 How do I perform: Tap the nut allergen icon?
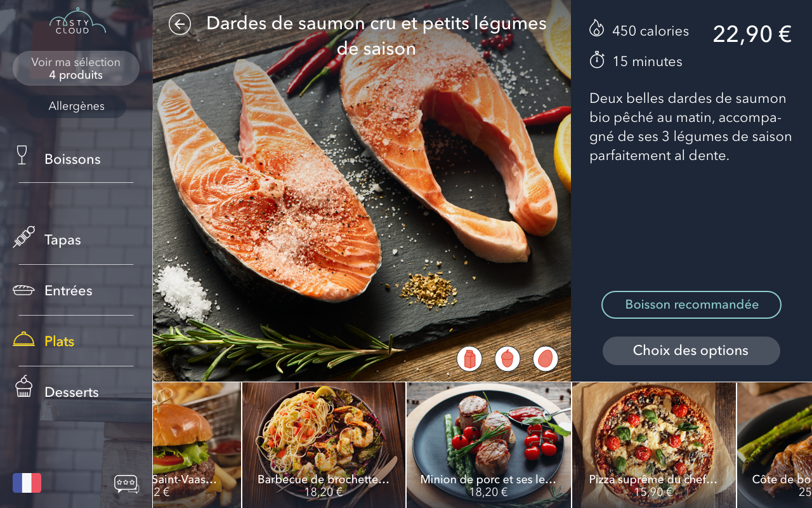pyautogui.click(x=507, y=359)
